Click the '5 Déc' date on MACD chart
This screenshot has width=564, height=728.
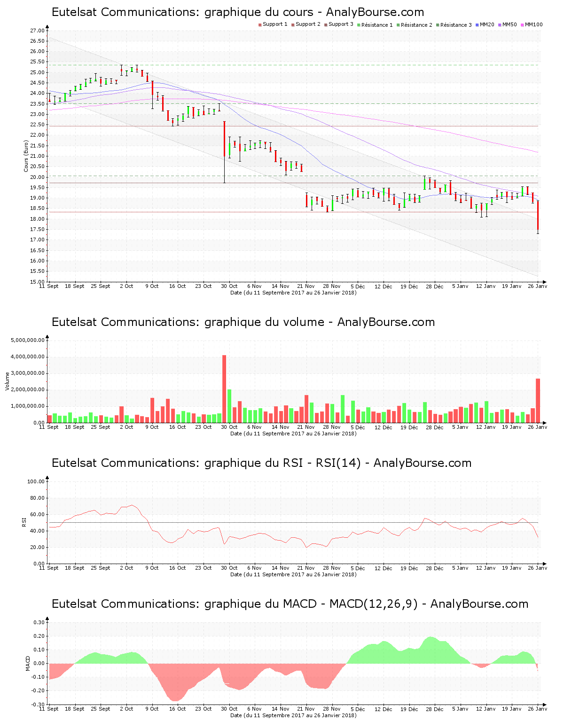(357, 709)
